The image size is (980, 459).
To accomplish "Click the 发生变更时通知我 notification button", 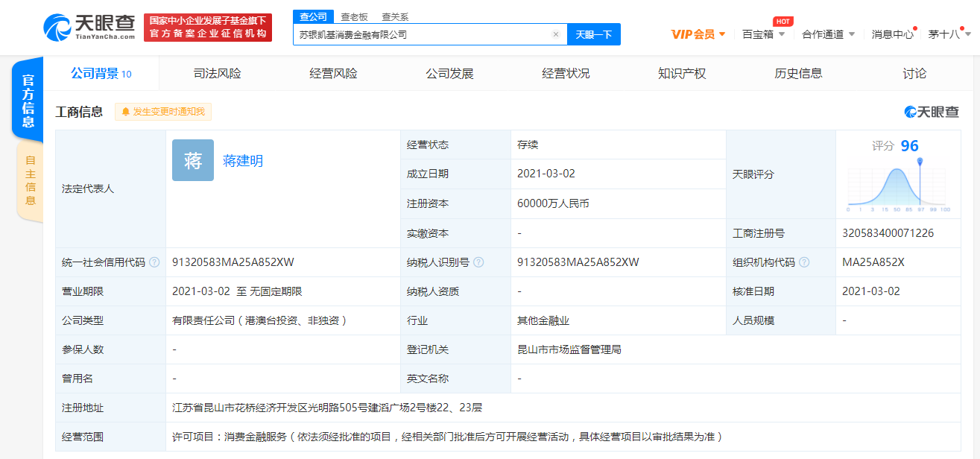I will (163, 112).
